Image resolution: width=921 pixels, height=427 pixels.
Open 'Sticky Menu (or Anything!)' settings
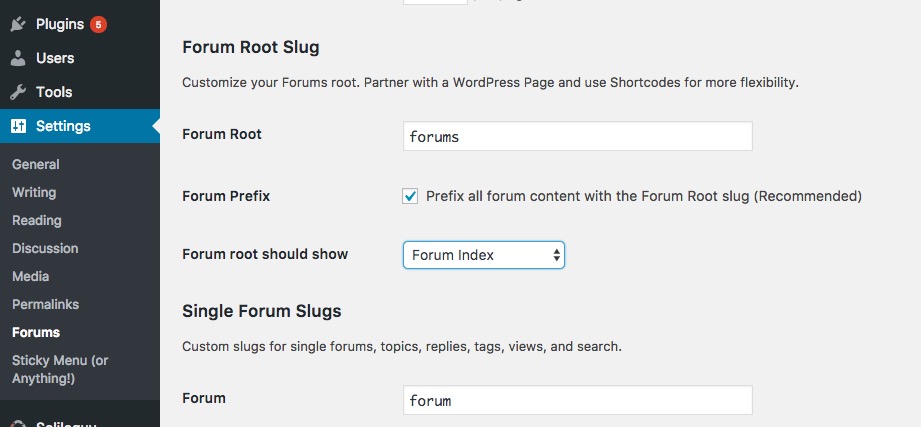click(60, 369)
